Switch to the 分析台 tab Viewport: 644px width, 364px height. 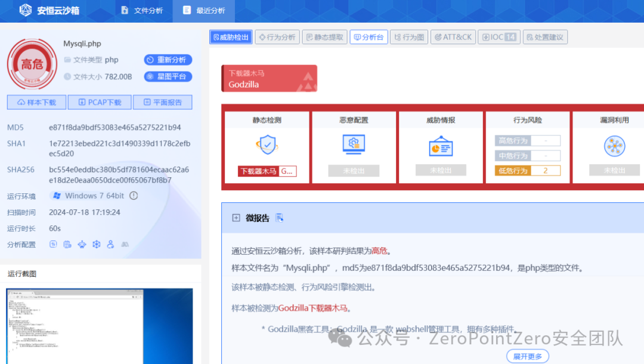[x=369, y=37]
